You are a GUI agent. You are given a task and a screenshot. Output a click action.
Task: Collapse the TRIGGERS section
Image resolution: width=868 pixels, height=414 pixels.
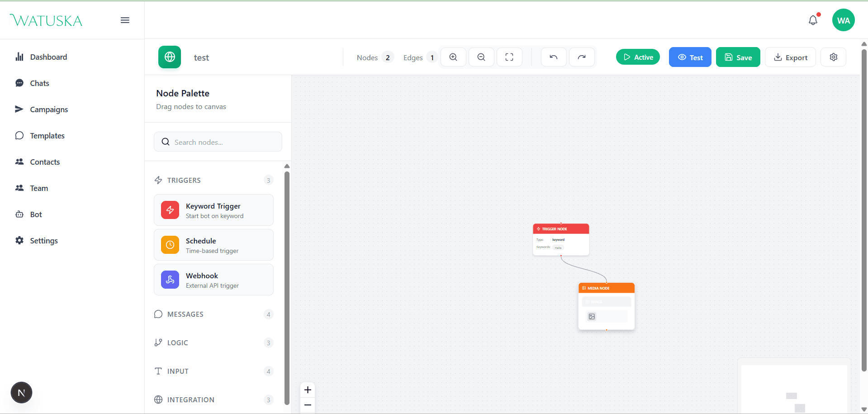(x=213, y=180)
